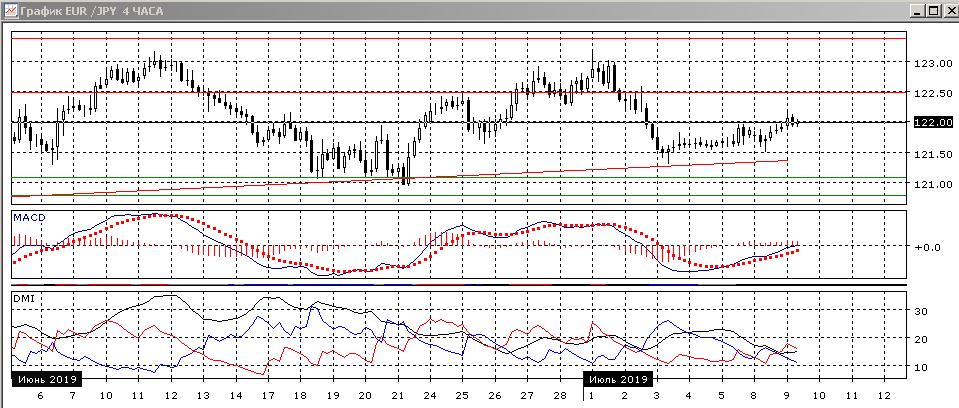
Task: Click the 122.50 price axis label
Action: coord(931,93)
